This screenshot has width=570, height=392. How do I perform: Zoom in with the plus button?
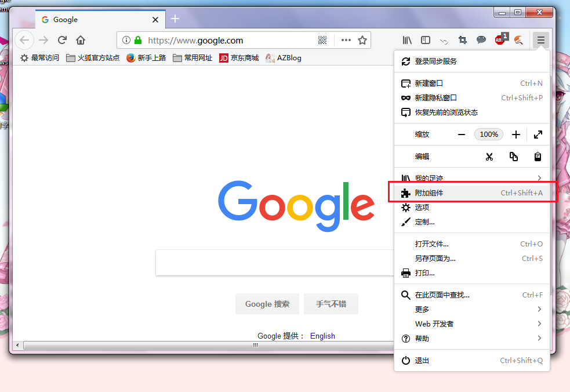[x=516, y=135]
